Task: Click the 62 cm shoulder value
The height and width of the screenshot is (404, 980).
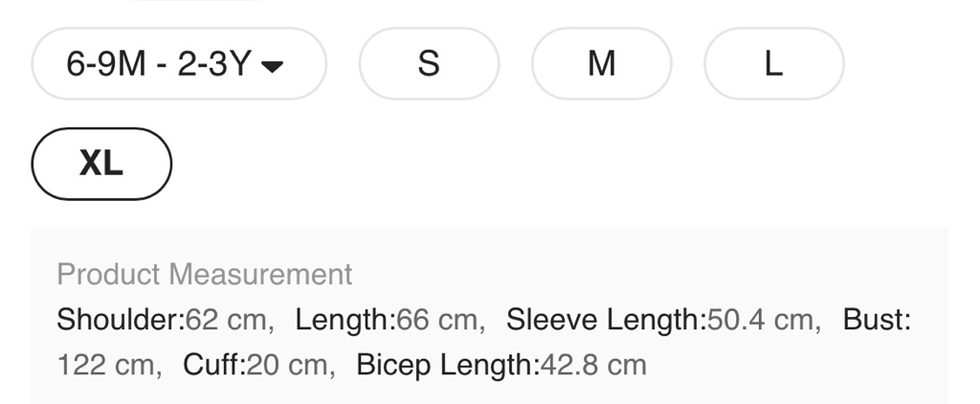Action: point(226,320)
